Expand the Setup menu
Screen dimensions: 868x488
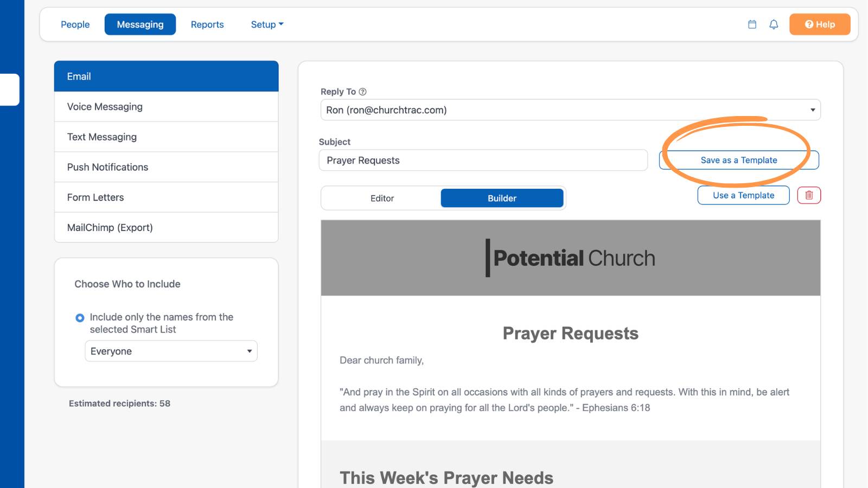267,24
